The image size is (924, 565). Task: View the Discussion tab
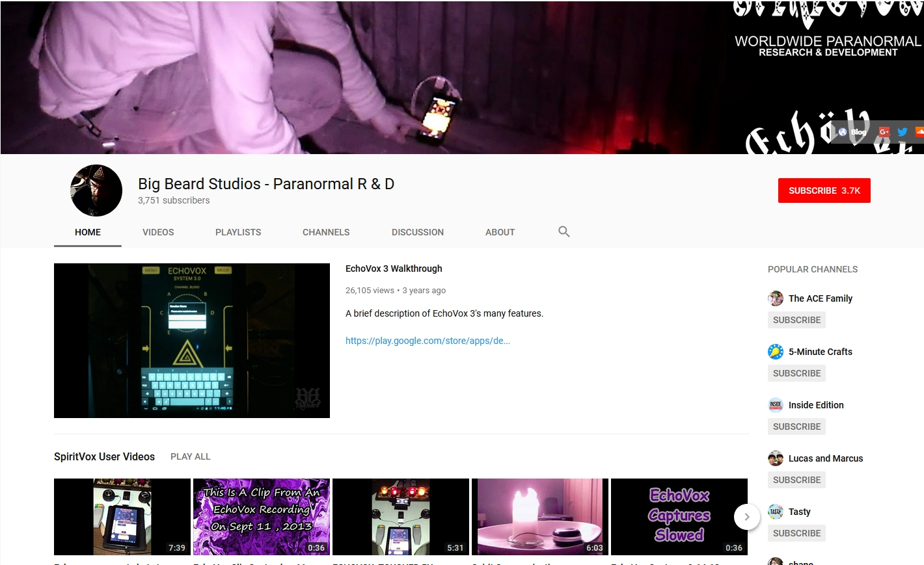[418, 232]
